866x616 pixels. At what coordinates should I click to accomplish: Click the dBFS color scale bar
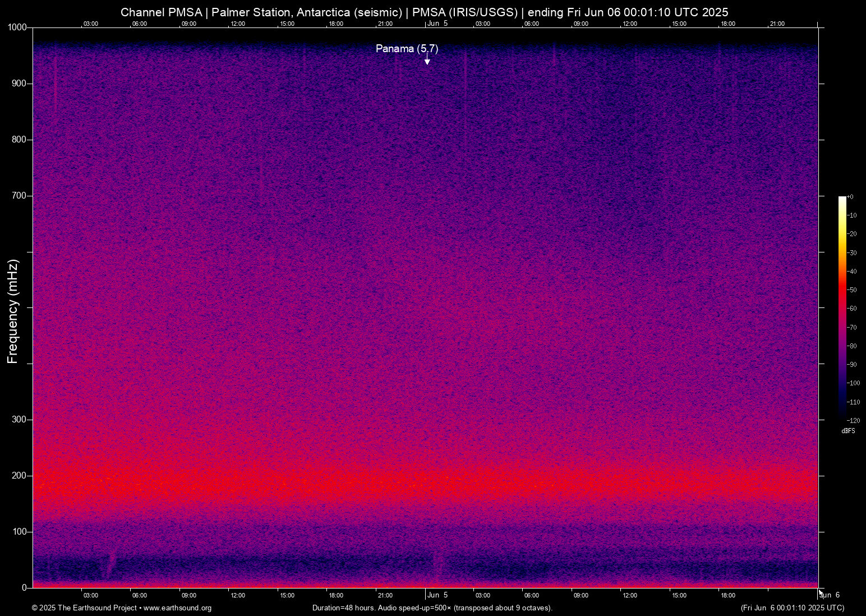[842, 306]
